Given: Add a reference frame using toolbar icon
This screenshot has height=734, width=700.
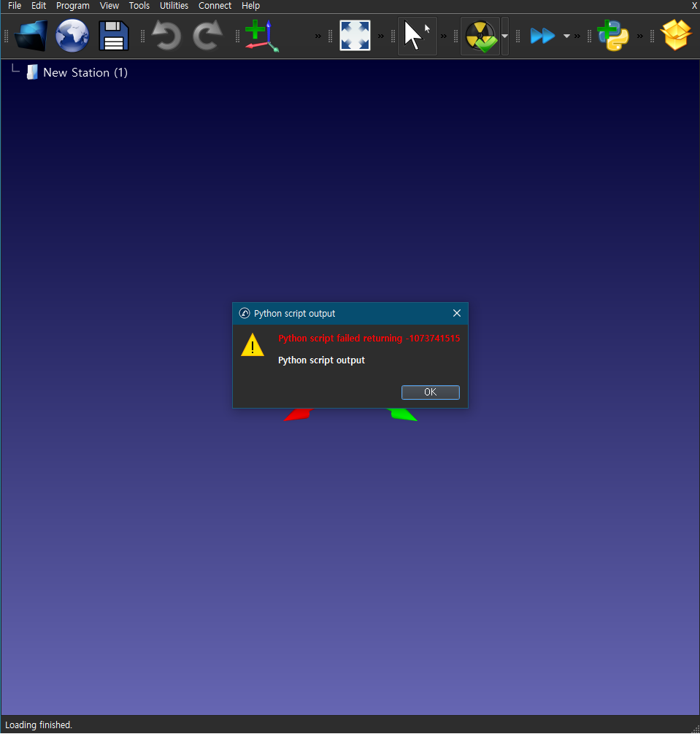Looking at the screenshot, I should [x=261, y=36].
